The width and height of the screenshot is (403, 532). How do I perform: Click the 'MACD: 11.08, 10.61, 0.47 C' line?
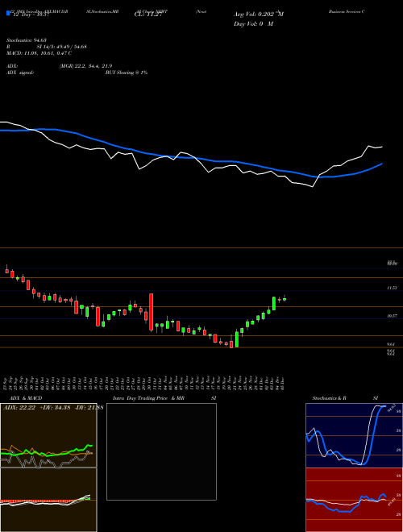click(x=39, y=53)
